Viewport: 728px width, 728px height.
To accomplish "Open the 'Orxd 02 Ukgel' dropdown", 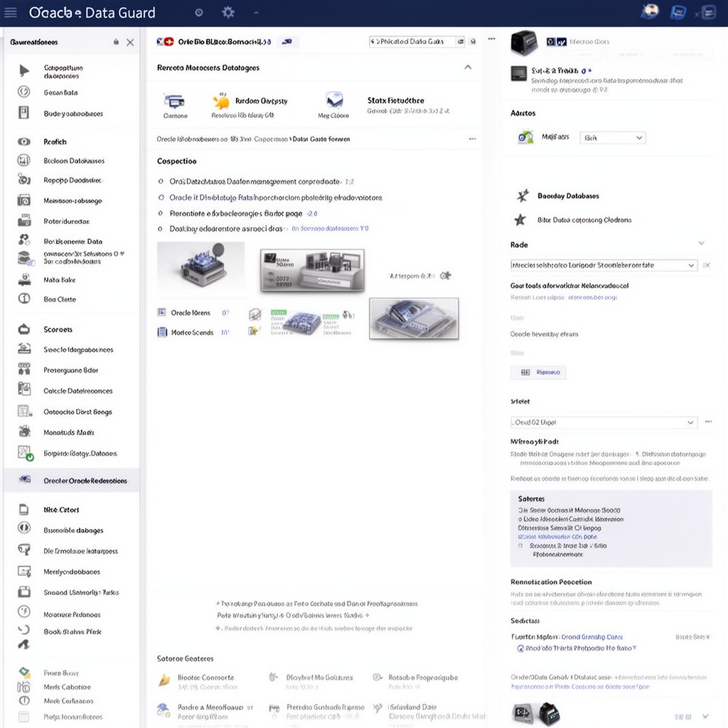I will 604,422.
